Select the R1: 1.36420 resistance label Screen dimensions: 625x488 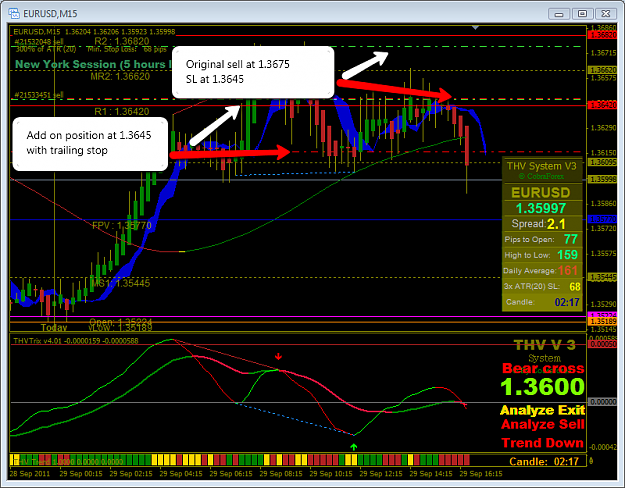(122, 111)
